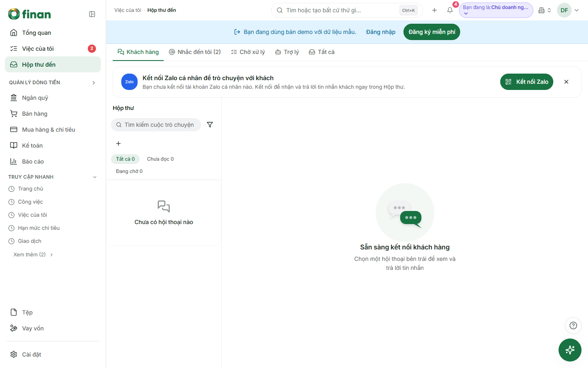Switch to Chờ xử lý tab
Screen dimensions: 588x368
(248, 52)
